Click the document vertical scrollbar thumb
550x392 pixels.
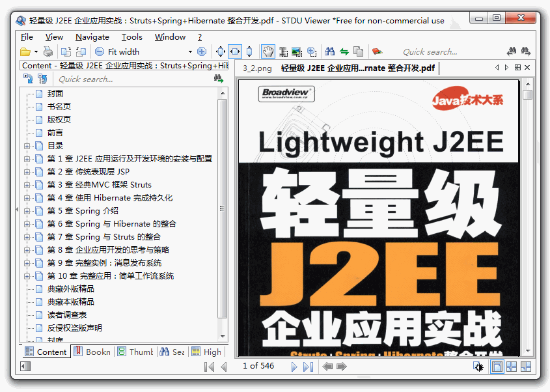[527, 95]
